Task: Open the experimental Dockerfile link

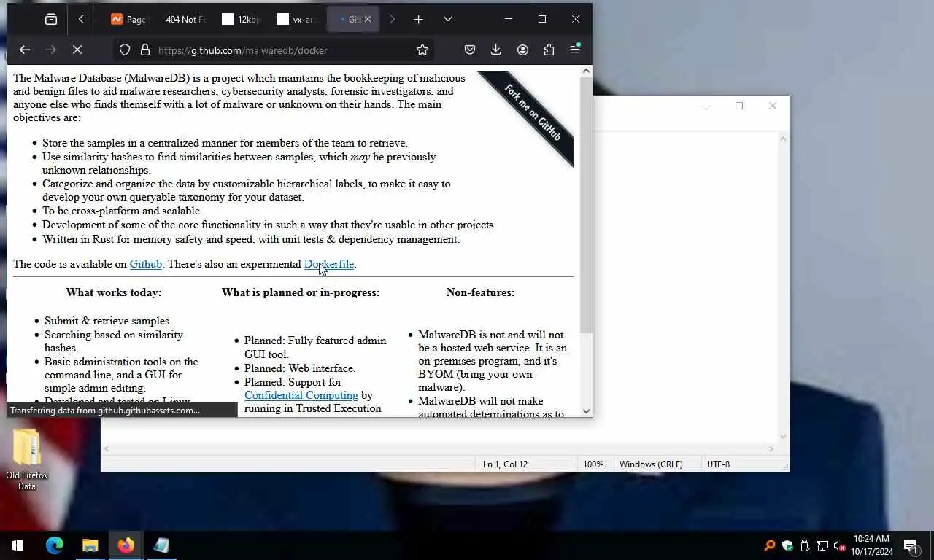Action: tap(329, 264)
